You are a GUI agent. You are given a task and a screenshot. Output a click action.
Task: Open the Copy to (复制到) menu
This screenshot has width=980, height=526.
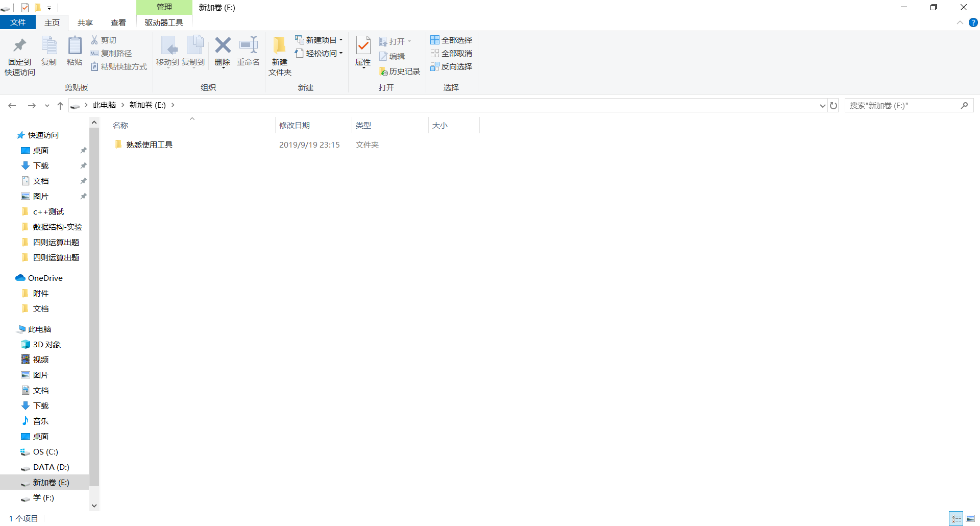tap(193, 52)
